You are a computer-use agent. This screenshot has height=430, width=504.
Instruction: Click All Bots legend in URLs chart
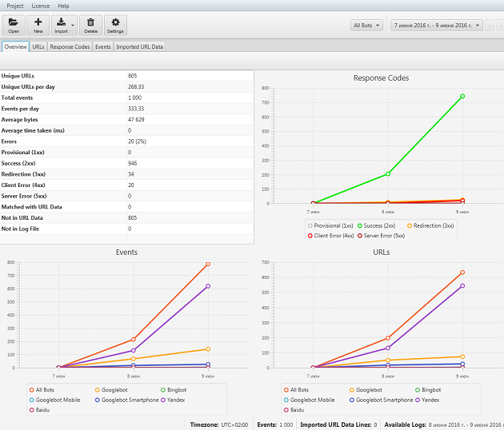click(x=296, y=390)
